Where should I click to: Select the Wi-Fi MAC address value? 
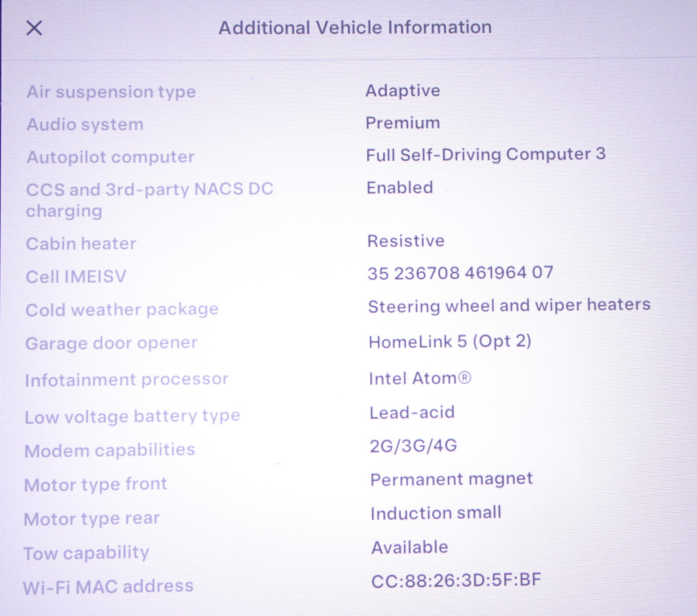point(456,580)
